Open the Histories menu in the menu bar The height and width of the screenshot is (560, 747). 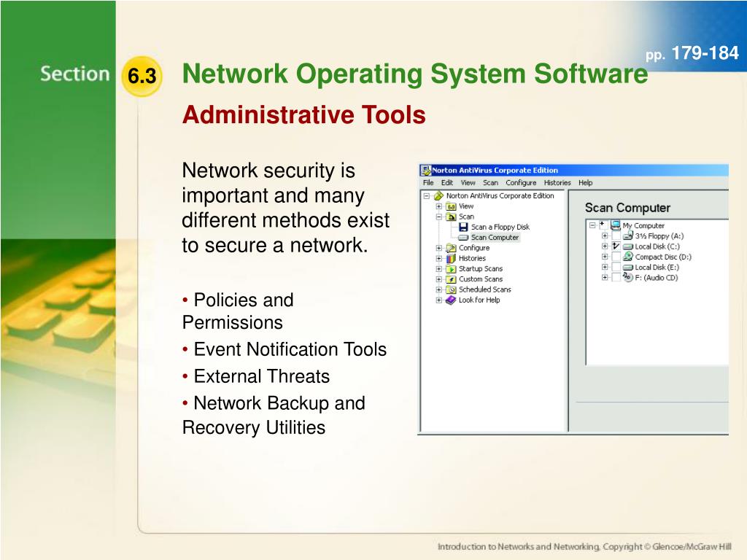(557, 183)
